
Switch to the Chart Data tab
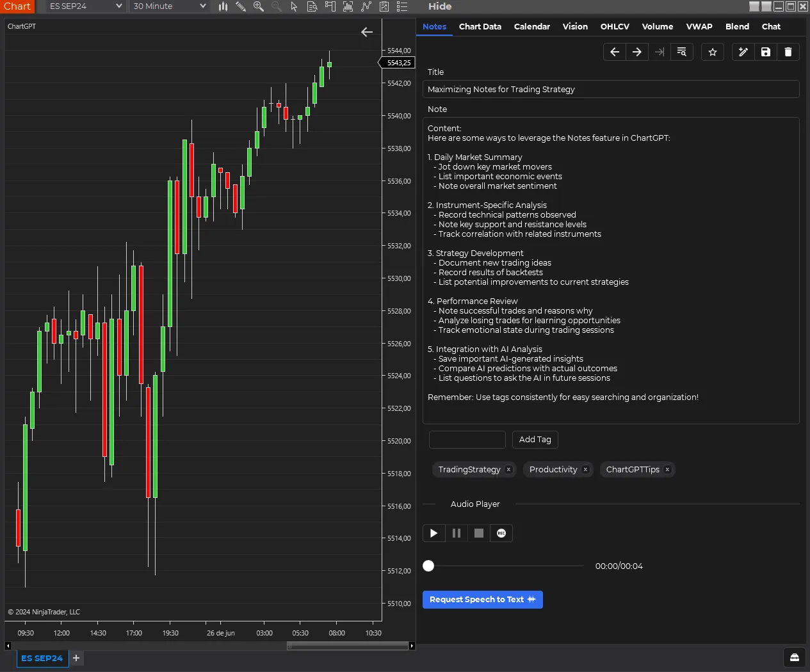pyautogui.click(x=480, y=26)
